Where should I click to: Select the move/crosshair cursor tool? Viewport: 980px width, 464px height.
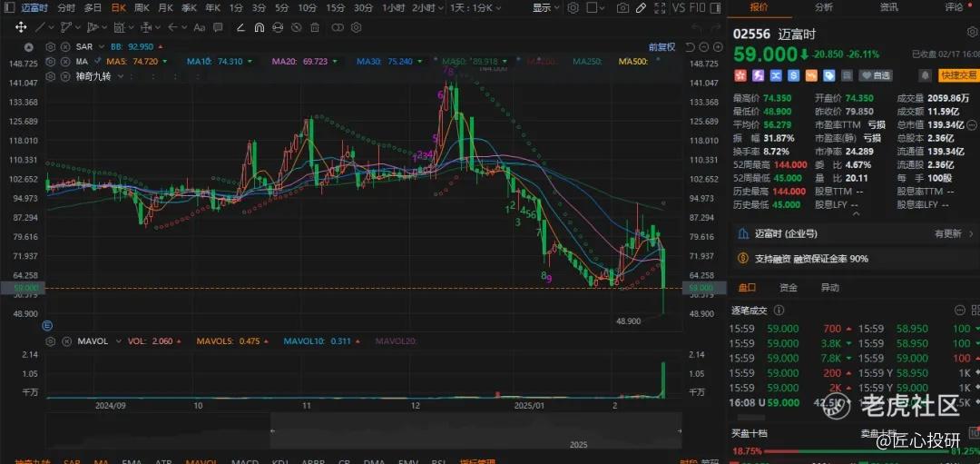[x=21, y=27]
